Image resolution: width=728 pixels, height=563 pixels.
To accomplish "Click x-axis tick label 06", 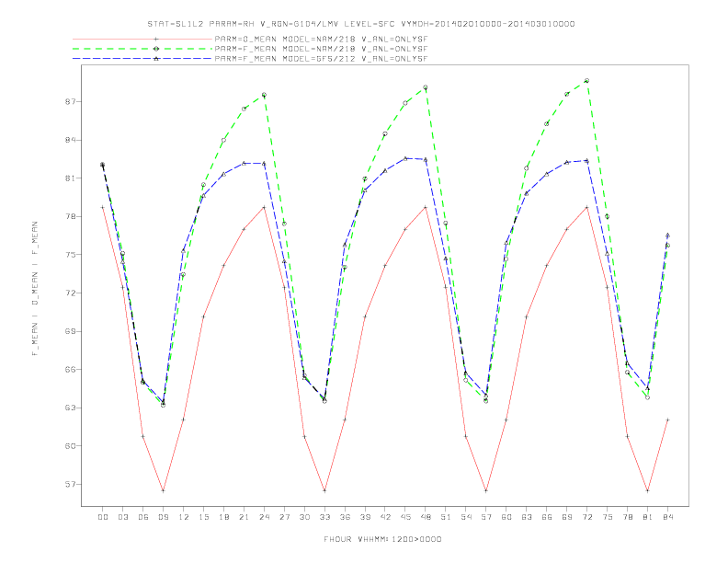I will coord(143,517).
